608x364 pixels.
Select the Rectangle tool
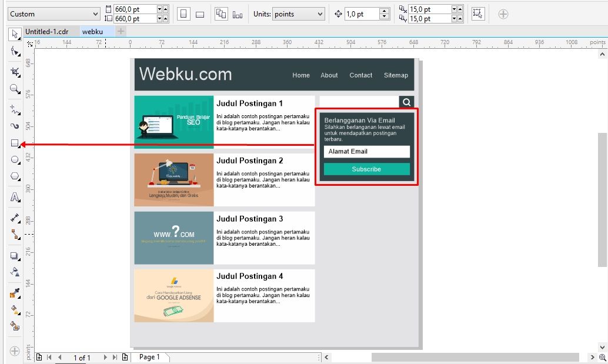15,142
